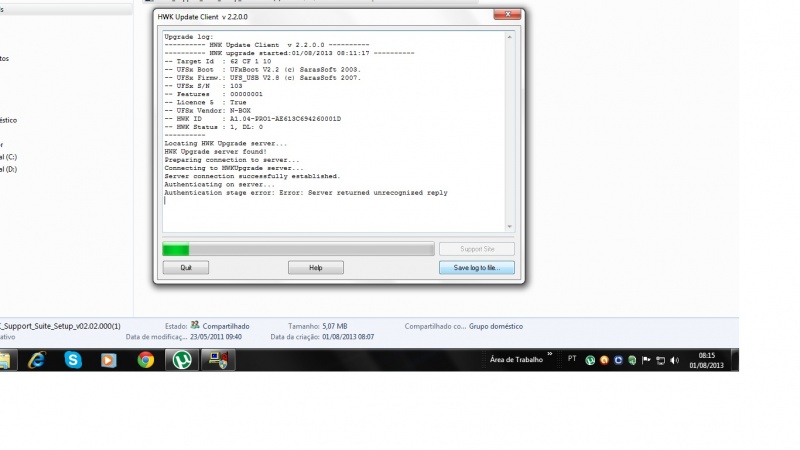Viewport: 800px width, 450px height.
Task: Open the Action Center flag icon
Action: click(x=646, y=360)
